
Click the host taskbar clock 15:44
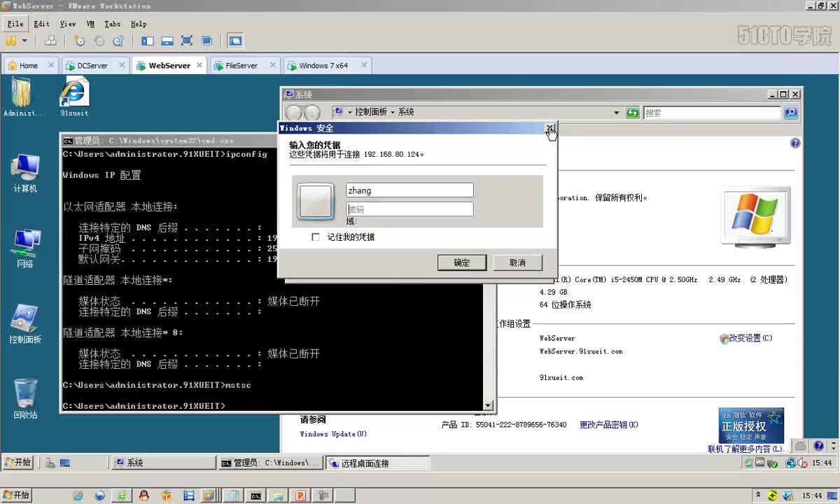pyautogui.click(x=812, y=496)
